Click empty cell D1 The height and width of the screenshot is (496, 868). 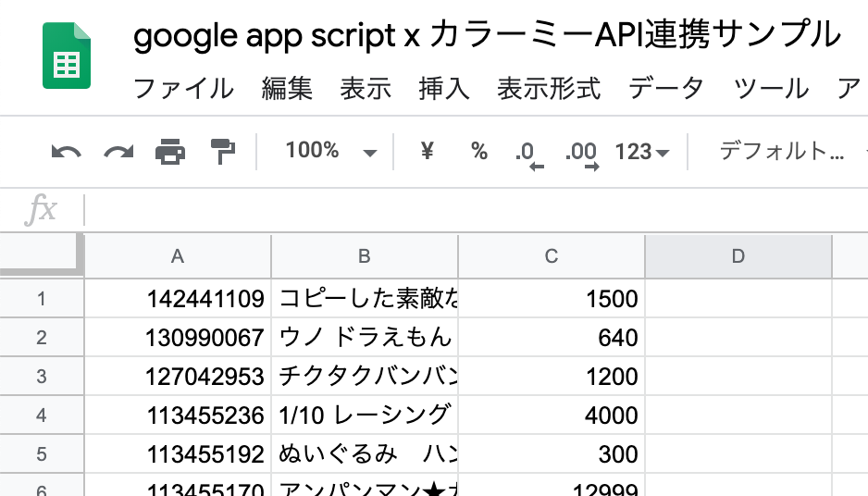(x=738, y=298)
